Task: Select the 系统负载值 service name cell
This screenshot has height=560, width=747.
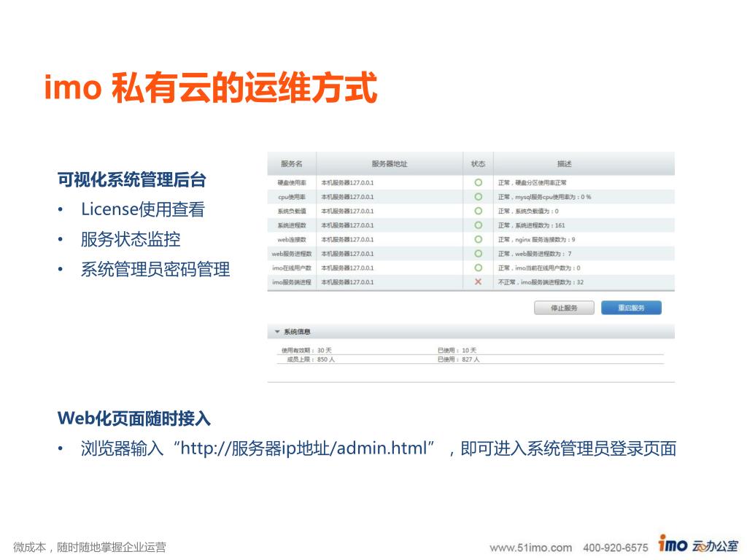Action: (x=292, y=211)
